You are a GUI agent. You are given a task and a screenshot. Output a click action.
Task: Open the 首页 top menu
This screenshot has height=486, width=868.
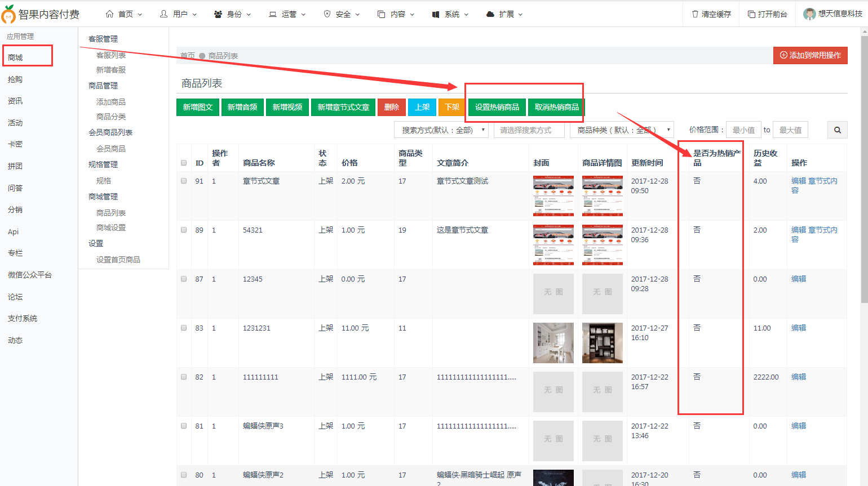(125, 14)
